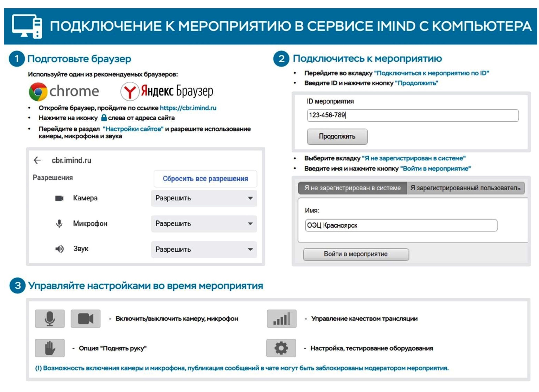
Task: Click the Имя: label
Action: [312, 210]
